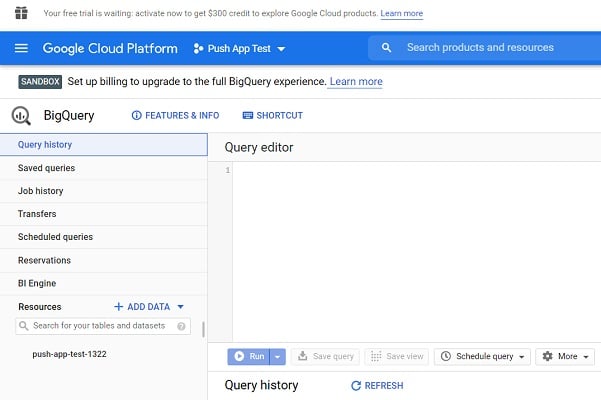601x400 pixels.
Task: Click the Save query download icon
Action: point(302,356)
